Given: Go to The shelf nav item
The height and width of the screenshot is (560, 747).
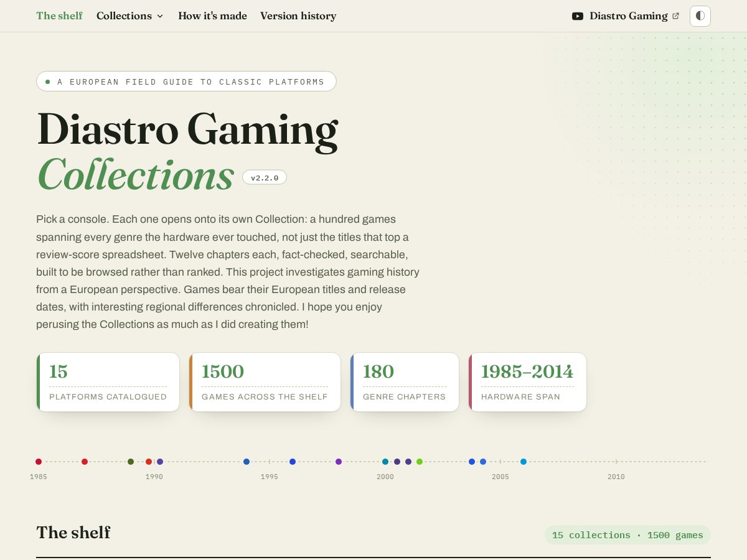Looking at the screenshot, I should [x=59, y=16].
